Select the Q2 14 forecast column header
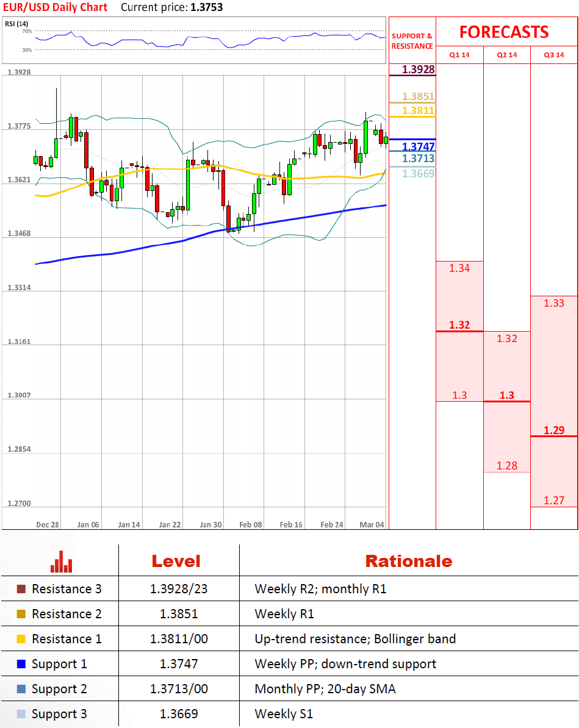Image resolution: width=579 pixels, height=728 pixels. tap(507, 55)
